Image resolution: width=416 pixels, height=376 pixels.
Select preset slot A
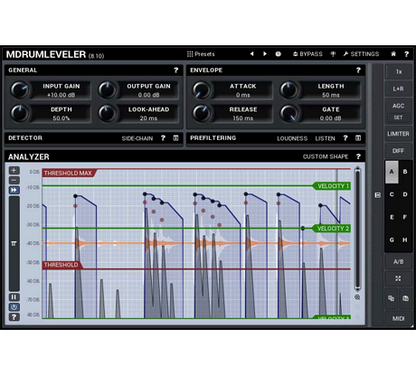coord(392,172)
